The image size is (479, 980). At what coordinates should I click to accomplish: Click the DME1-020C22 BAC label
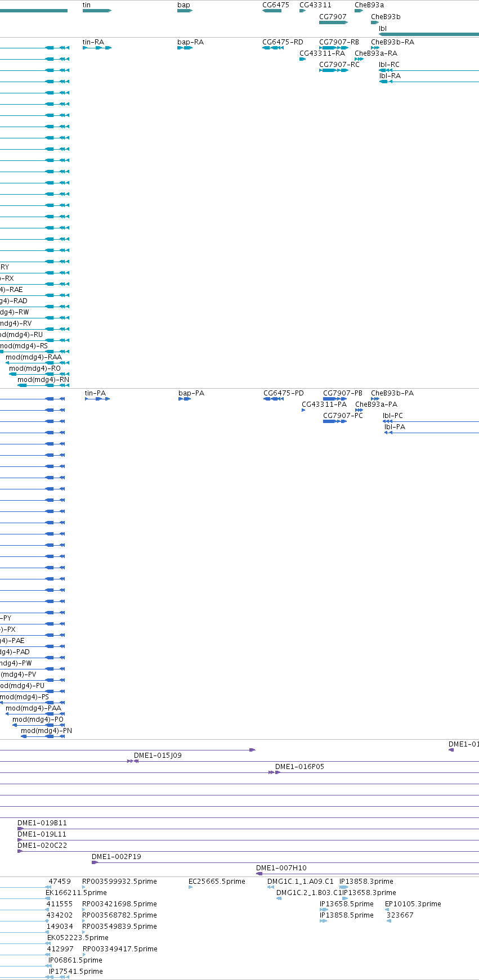[x=42, y=846]
